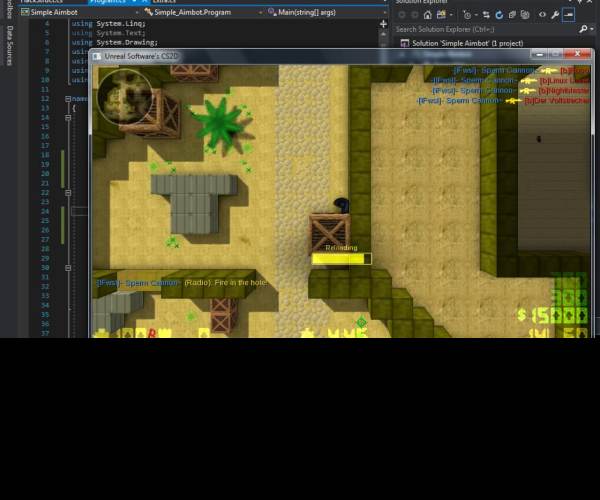Switch Solution Explorer views with the folder icon
Viewport: 600px width, 500px height.
click(x=441, y=15)
